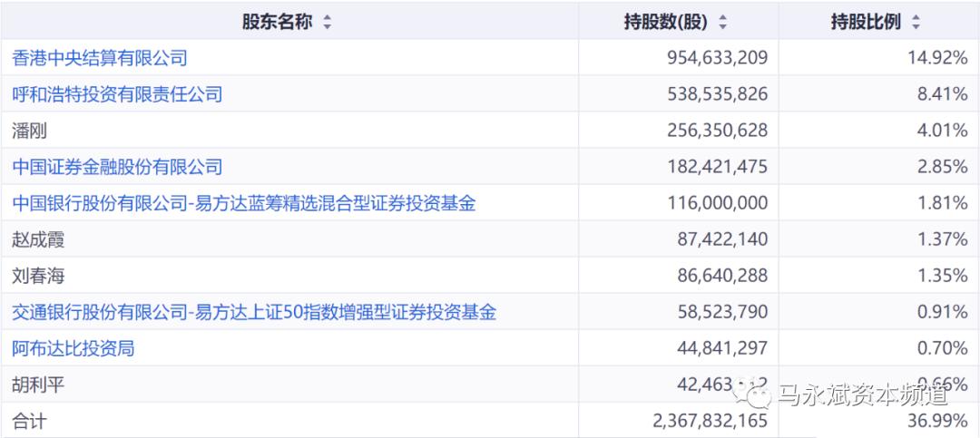Select the percentage 0.70%
Viewport: 980px width, 438px height.
coord(941,348)
